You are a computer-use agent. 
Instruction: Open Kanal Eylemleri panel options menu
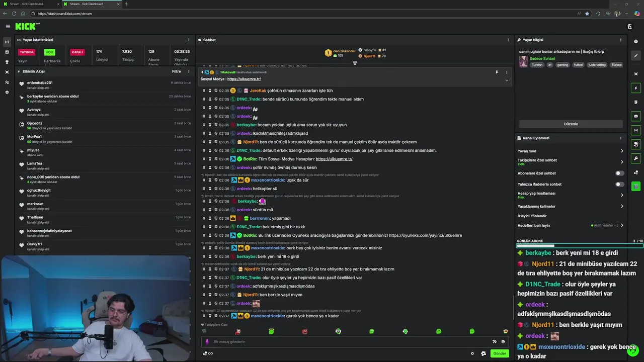pos(621,138)
